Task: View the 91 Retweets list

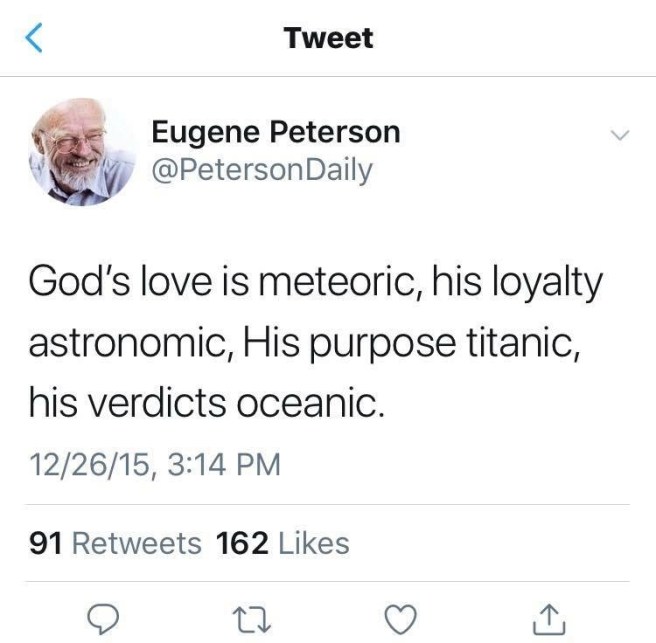Action: pyautogui.click(x=116, y=543)
